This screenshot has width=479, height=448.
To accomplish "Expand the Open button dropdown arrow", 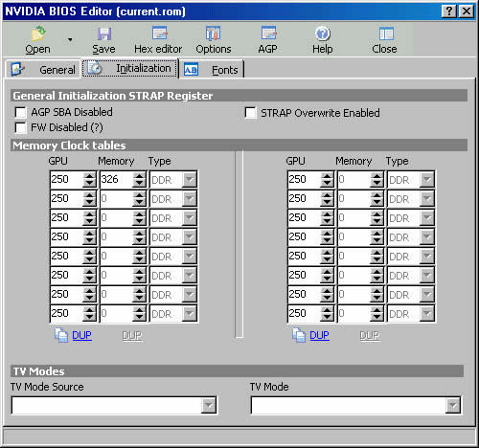I will tap(70, 40).
